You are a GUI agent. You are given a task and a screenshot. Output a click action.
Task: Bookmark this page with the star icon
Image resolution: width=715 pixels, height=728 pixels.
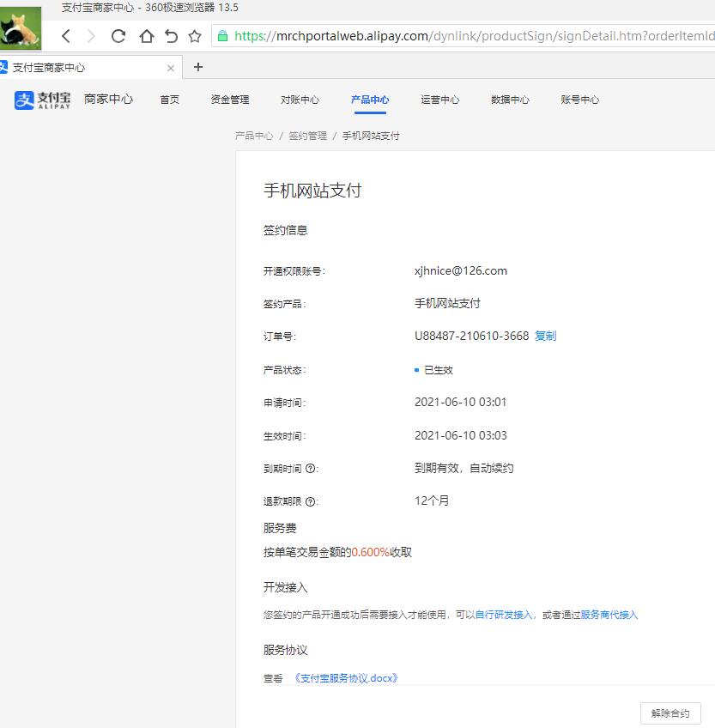click(195, 36)
